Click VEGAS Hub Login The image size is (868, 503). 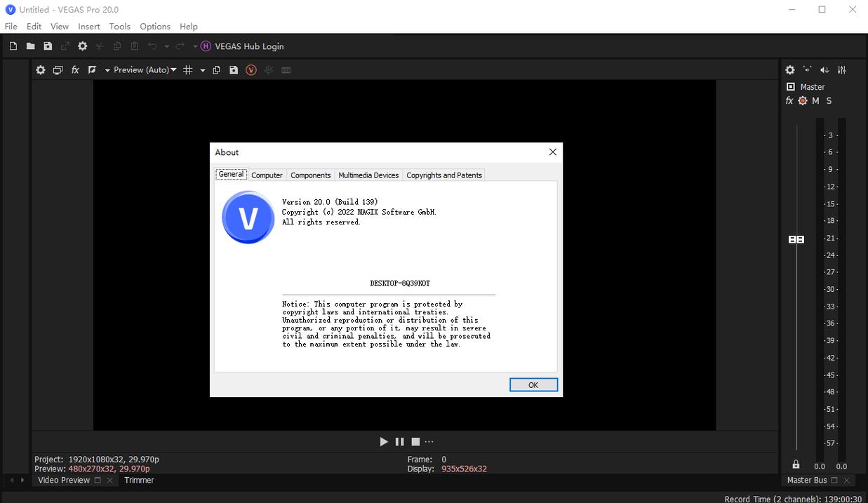249,46
